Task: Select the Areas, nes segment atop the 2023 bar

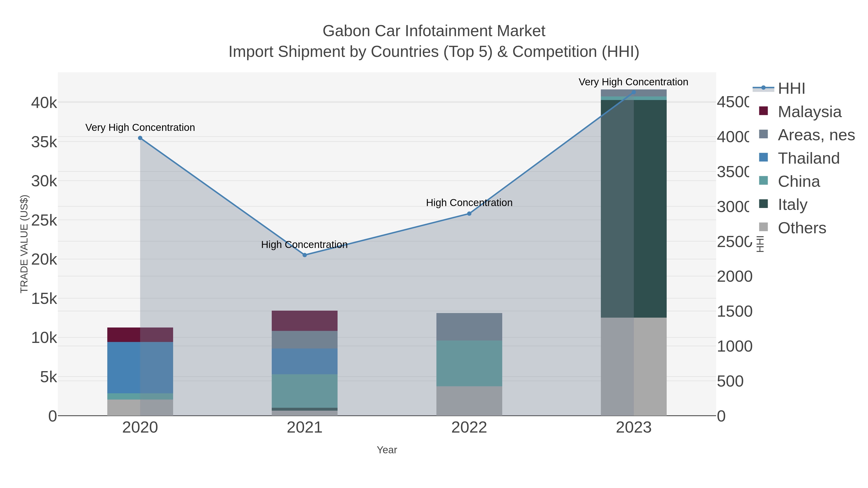Action: pos(633,93)
